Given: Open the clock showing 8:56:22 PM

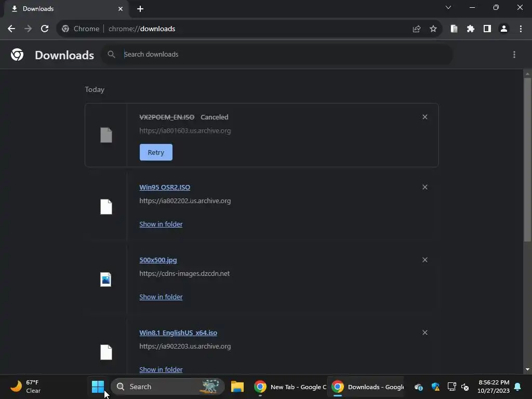Looking at the screenshot, I should click(494, 387).
